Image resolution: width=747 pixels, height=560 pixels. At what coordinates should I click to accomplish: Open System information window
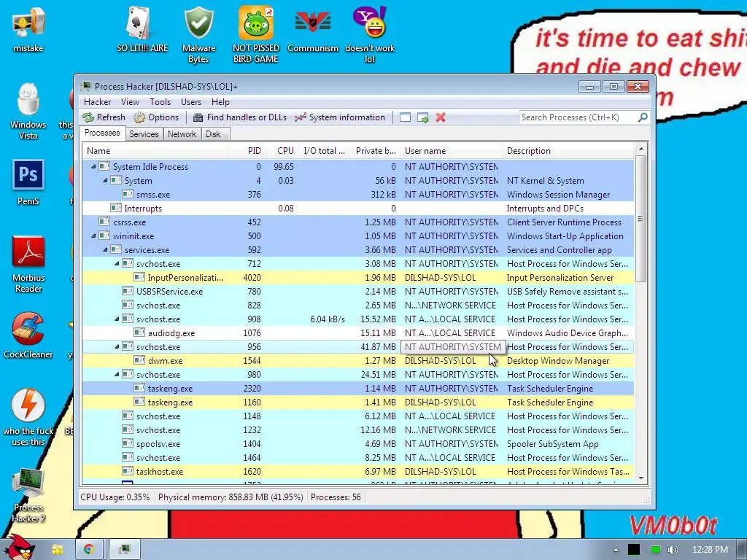click(340, 117)
